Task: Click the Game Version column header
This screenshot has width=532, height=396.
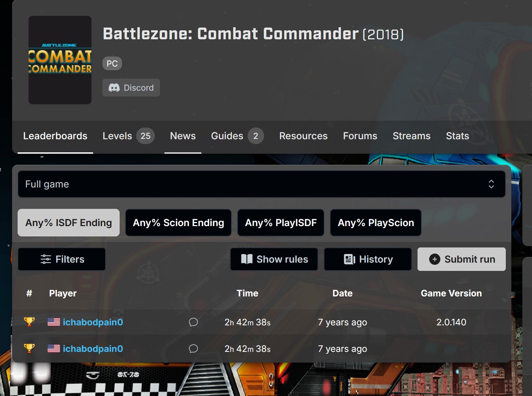Action: [x=451, y=293]
